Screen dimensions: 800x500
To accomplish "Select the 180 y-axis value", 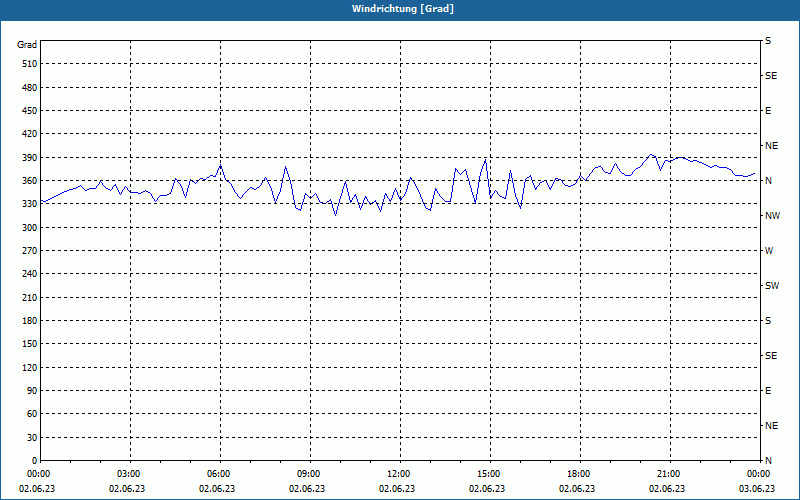I will pos(29,321).
